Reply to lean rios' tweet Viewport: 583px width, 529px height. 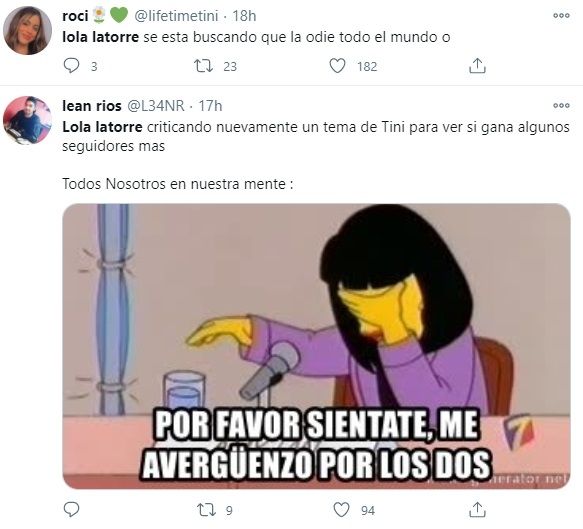[71, 509]
